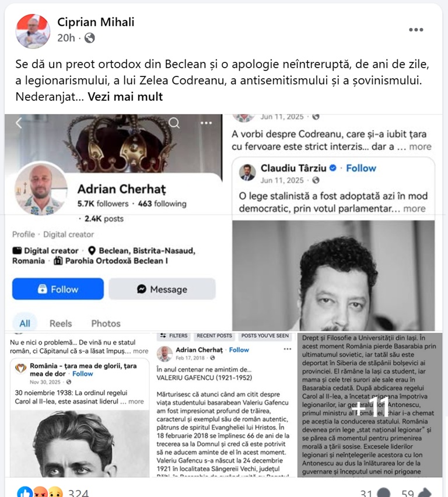This screenshot has width=448, height=497.
Task: Click the blue Follow button
Action: point(58,289)
